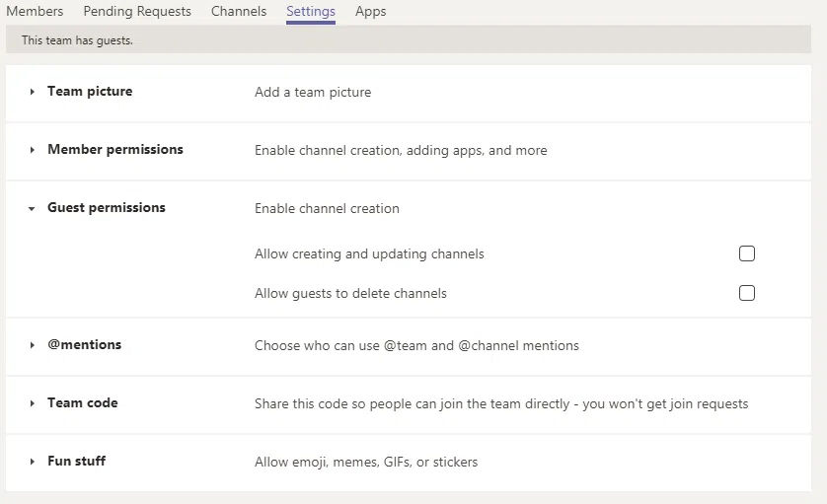Click the Fun stuff heading
827x504 pixels.
tap(77, 462)
